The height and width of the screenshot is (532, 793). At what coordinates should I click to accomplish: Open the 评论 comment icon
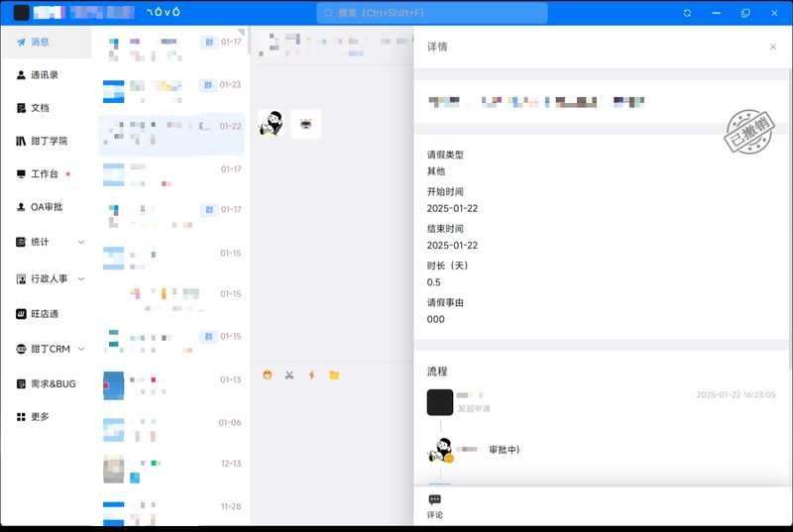pyautogui.click(x=434, y=505)
